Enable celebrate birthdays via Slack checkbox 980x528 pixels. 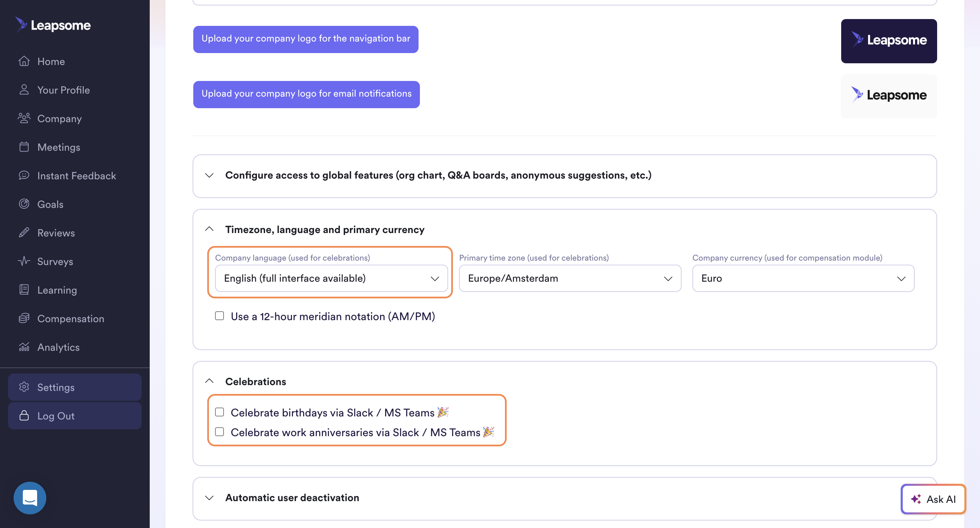pos(219,412)
